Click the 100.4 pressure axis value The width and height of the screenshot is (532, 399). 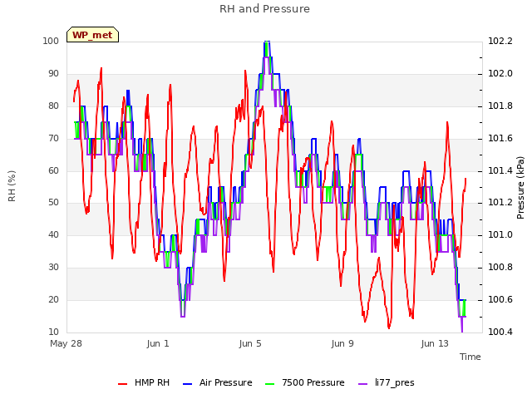pyautogui.click(x=500, y=332)
